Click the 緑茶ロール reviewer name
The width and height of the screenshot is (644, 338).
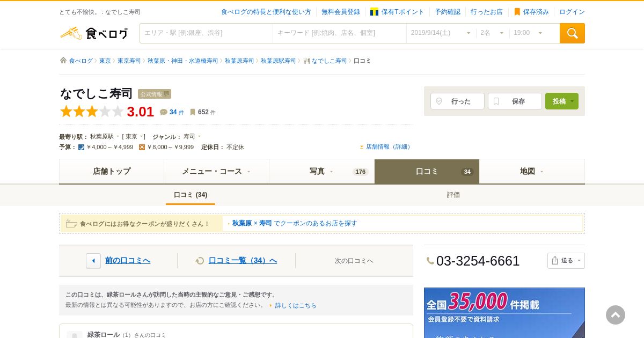pos(104,335)
